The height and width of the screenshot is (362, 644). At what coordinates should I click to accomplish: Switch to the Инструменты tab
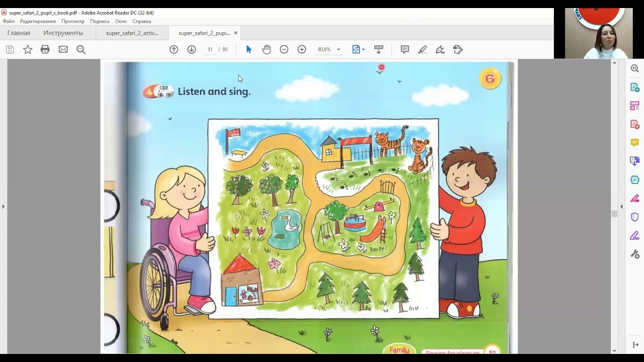point(63,33)
